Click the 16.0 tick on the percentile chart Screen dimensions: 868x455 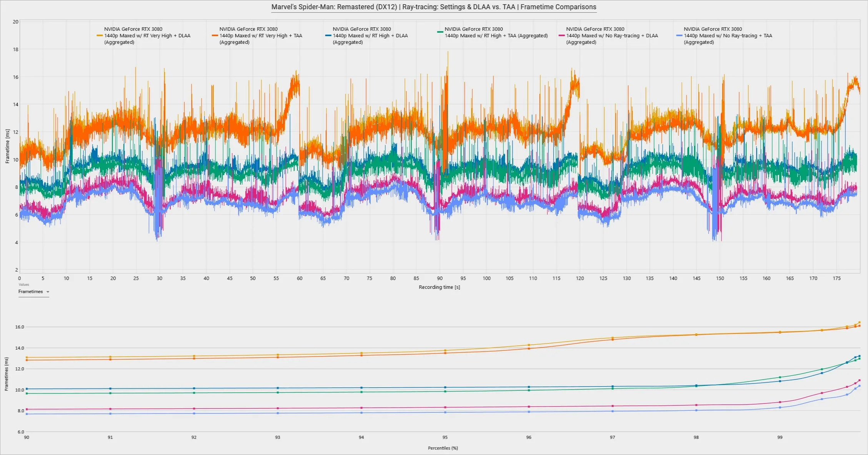click(x=20, y=327)
